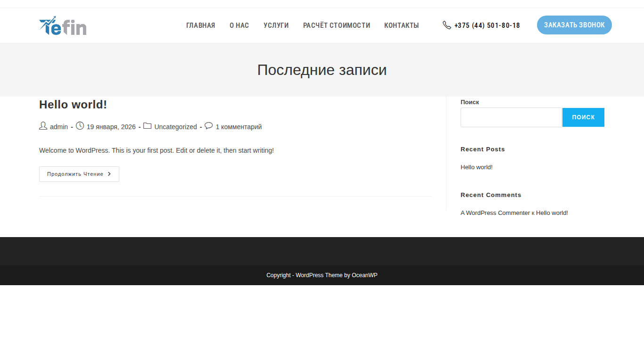
Task: Click the Заказать звонок button
Action: (574, 25)
